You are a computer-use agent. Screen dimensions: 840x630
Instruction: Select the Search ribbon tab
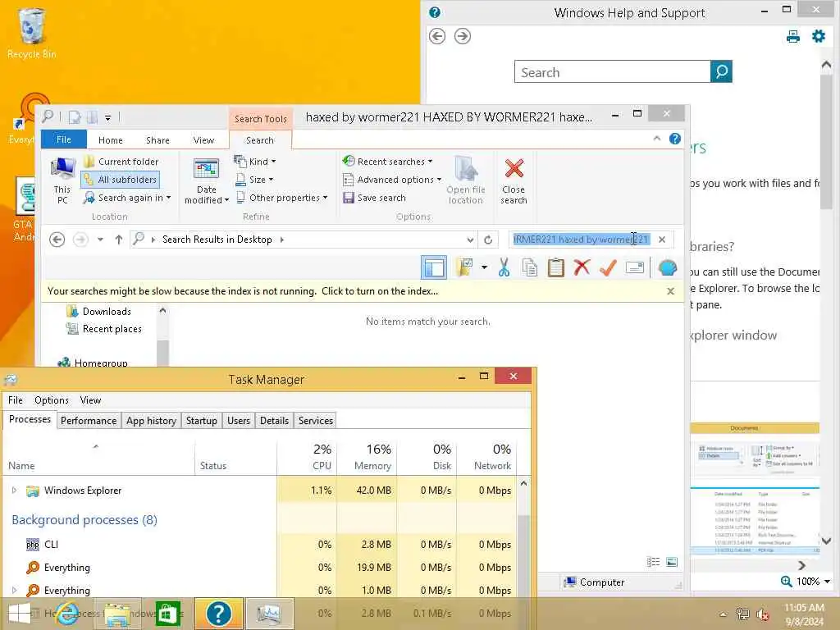(260, 139)
